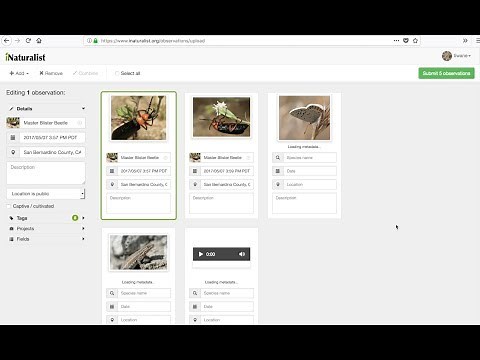Click species field on first beetle card
This screenshot has width=480, height=360.
coord(144,158)
